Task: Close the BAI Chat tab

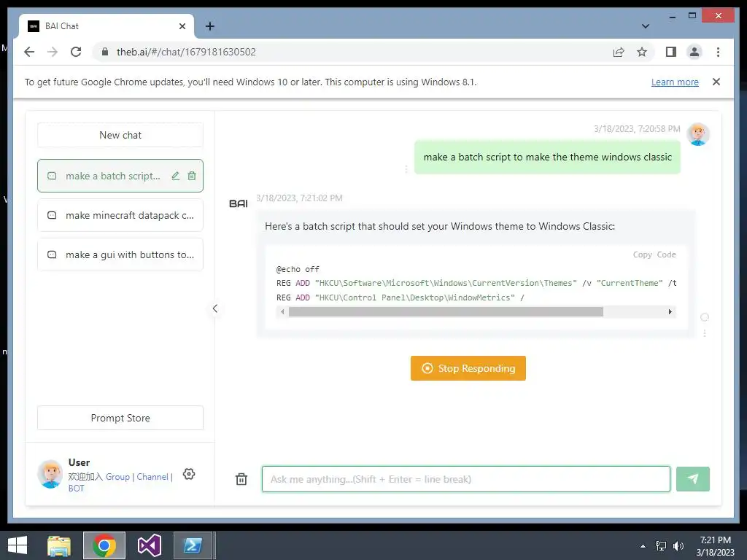Action: point(182,26)
